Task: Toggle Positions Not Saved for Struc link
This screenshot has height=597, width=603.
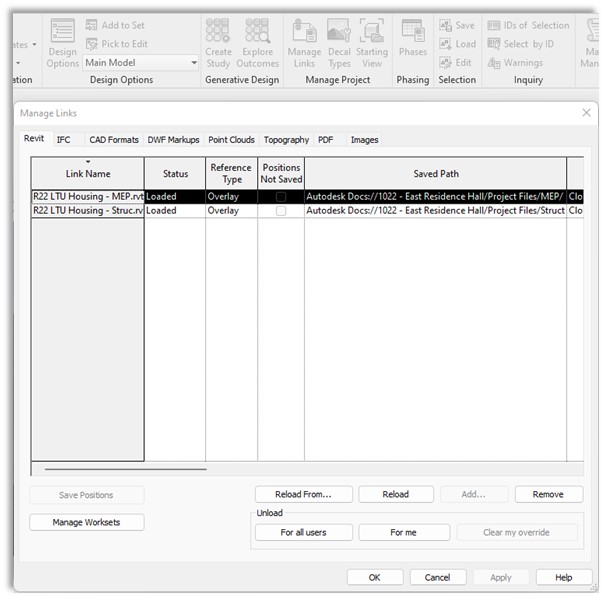Action: click(281, 211)
